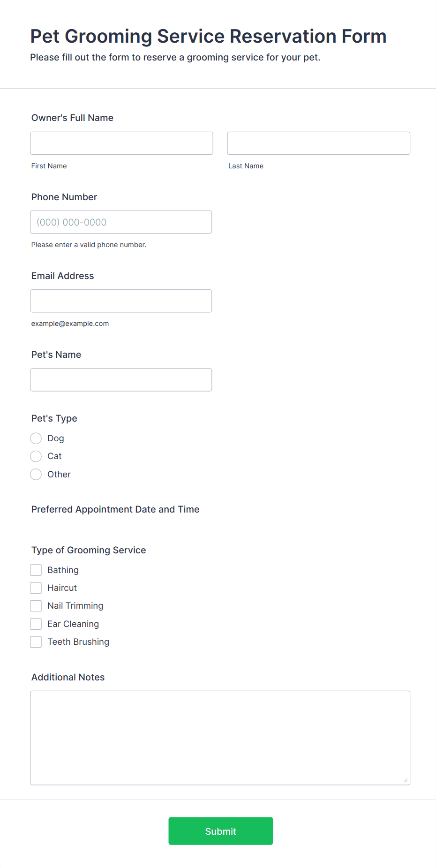The height and width of the screenshot is (868, 436).
Task: Click the Dog option label text
Action: 56,438
